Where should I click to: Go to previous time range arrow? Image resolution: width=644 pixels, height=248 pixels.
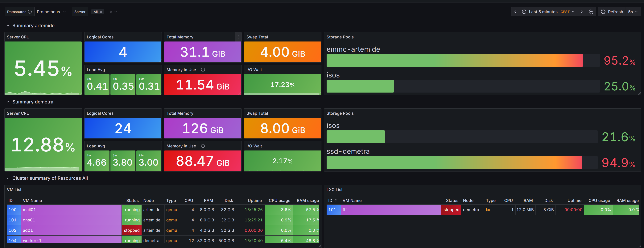[x=515, y=12]
